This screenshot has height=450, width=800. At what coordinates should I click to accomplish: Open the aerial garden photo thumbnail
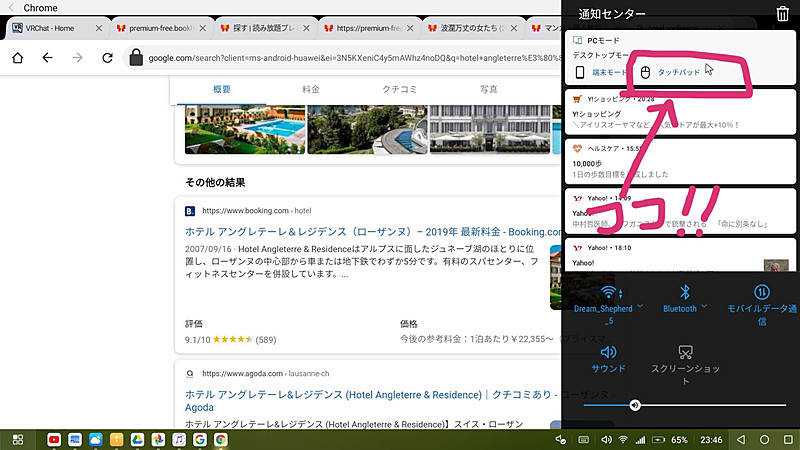[367, 129]
